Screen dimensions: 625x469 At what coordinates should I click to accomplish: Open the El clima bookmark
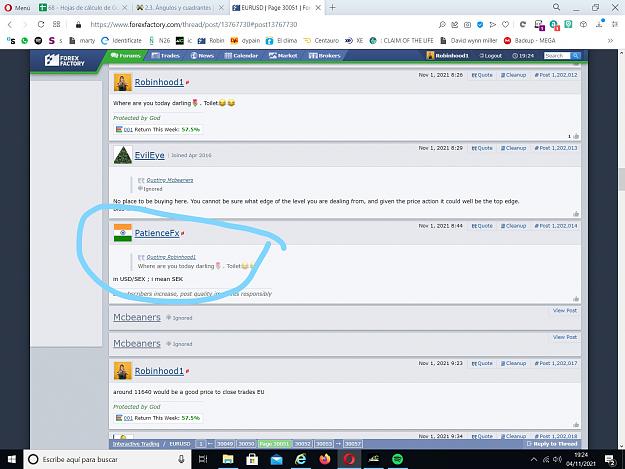[x=281, y=41]
